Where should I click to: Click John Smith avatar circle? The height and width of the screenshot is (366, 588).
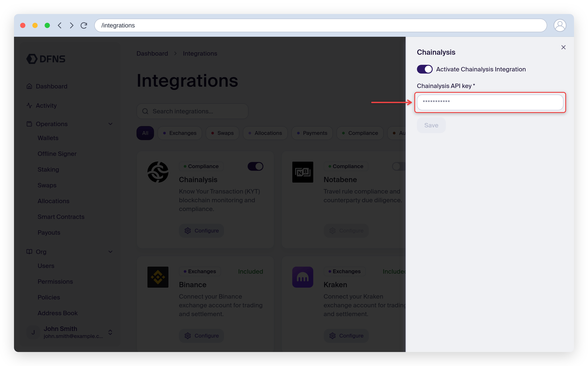point(33,332)
